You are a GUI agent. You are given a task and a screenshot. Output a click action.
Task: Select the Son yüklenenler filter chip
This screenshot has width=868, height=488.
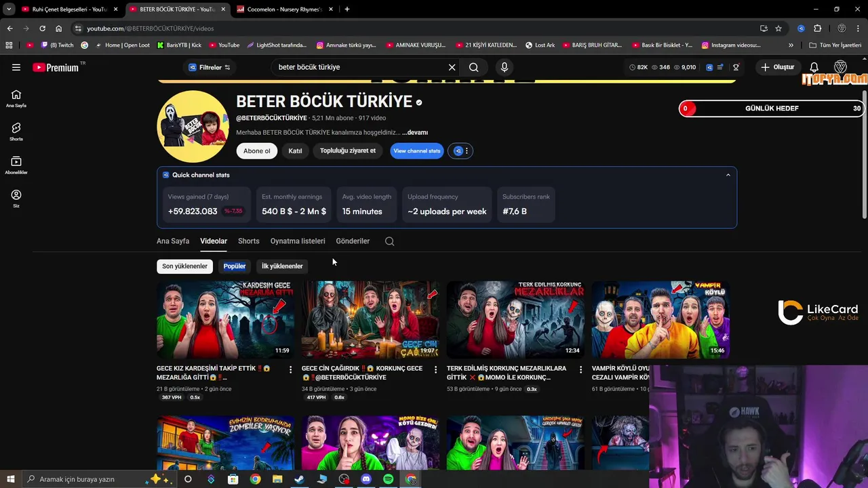[184, 266]
